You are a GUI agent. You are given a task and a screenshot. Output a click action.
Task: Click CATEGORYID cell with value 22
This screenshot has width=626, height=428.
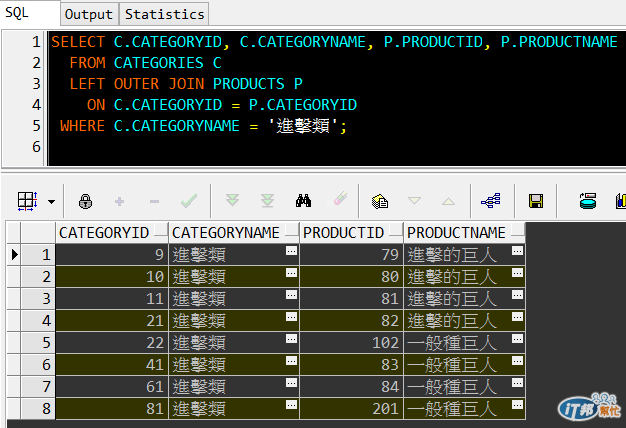tap(112, 342)
